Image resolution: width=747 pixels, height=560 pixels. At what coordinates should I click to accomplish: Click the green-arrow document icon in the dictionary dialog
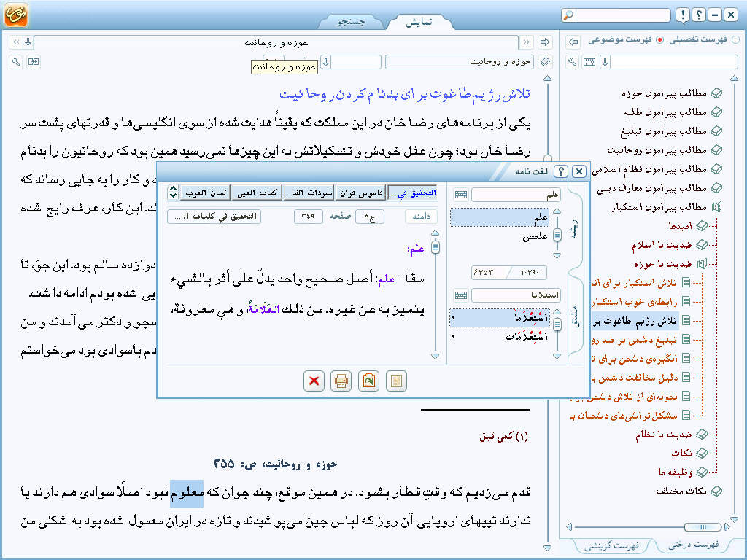(368, 381)
